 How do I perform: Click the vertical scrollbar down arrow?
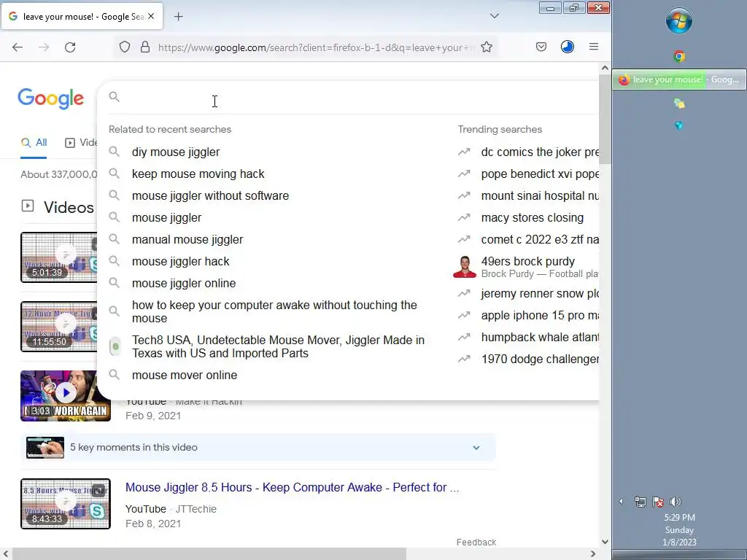(x=605, y=542)
